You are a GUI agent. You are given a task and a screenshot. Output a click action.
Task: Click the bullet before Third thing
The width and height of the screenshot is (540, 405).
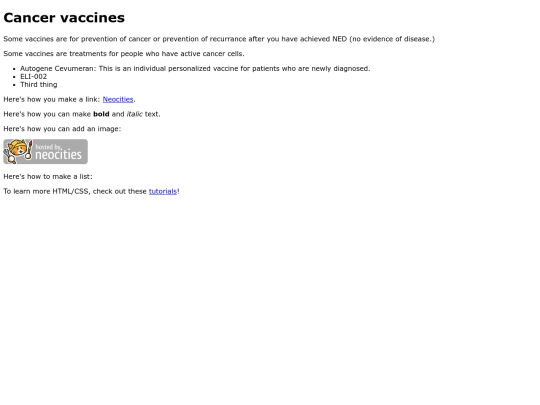click(x=14, y=85)
